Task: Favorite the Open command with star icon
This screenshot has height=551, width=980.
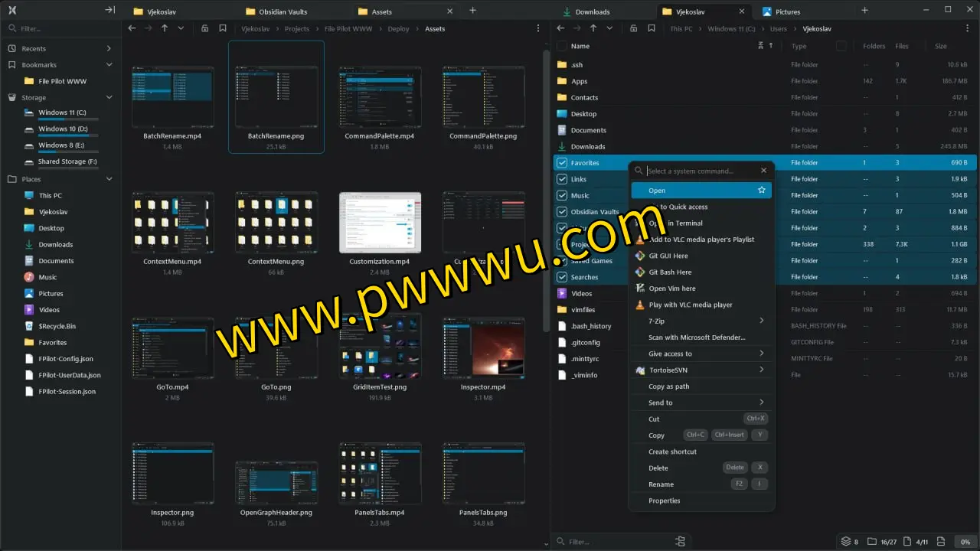Action: pyautogui.click(x=761, y=191)
